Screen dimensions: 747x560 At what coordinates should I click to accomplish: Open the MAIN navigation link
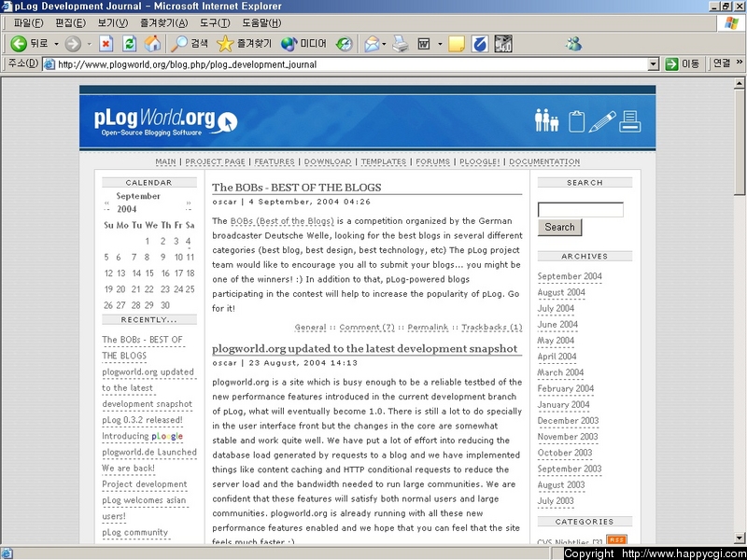(x=165, y=161)
